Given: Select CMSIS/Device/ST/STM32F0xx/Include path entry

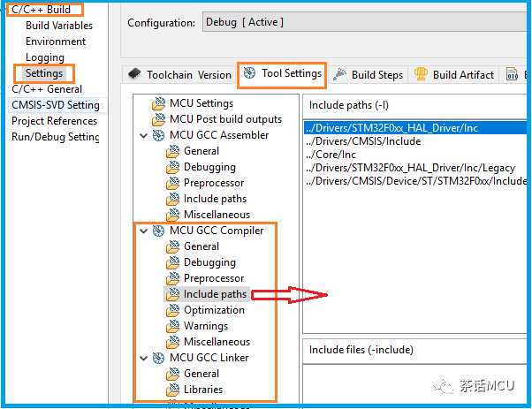Looking at the screenshot, I should 415,181.
